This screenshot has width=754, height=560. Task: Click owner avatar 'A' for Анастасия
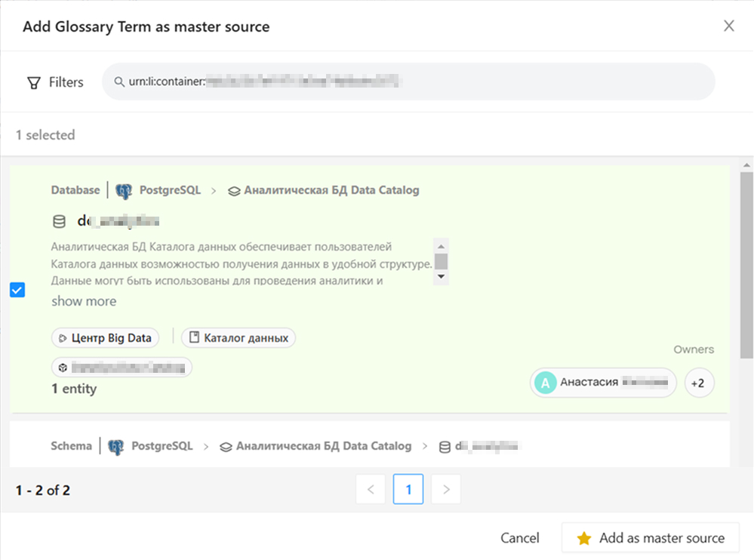tap(545, 383)
